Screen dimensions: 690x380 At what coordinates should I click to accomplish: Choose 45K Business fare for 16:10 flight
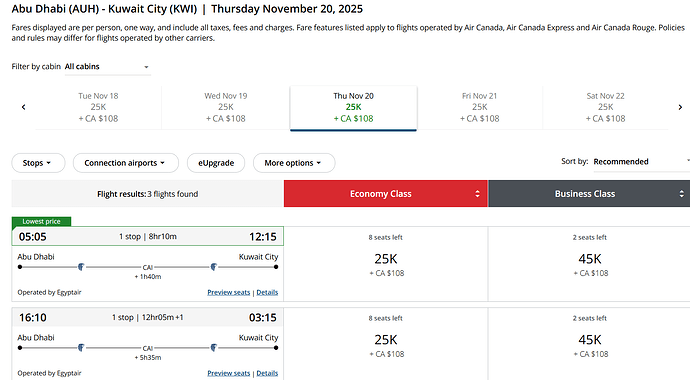(590, 345)
